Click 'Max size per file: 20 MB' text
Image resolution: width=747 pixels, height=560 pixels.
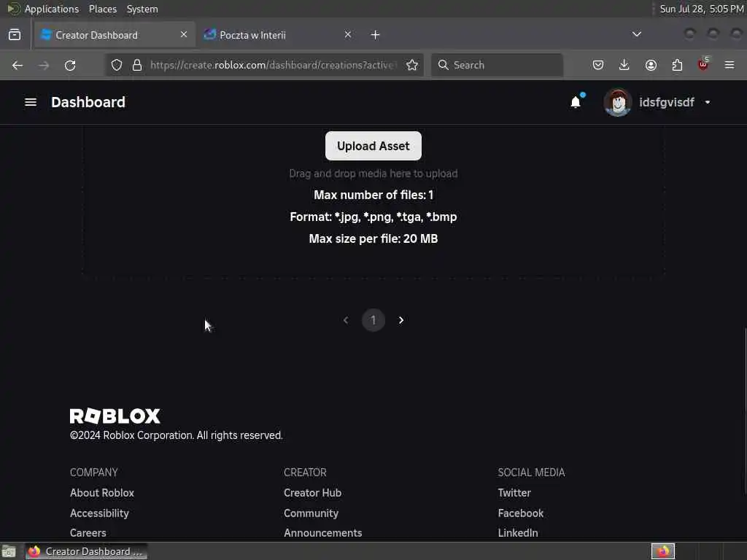(x=373, y=238)
